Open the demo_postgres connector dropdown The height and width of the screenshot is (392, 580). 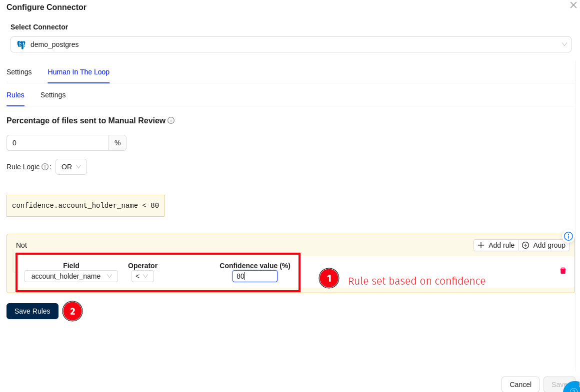290,44
